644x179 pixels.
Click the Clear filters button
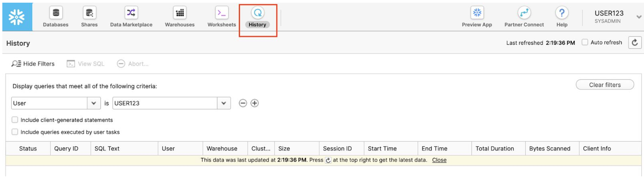(605, 85)
